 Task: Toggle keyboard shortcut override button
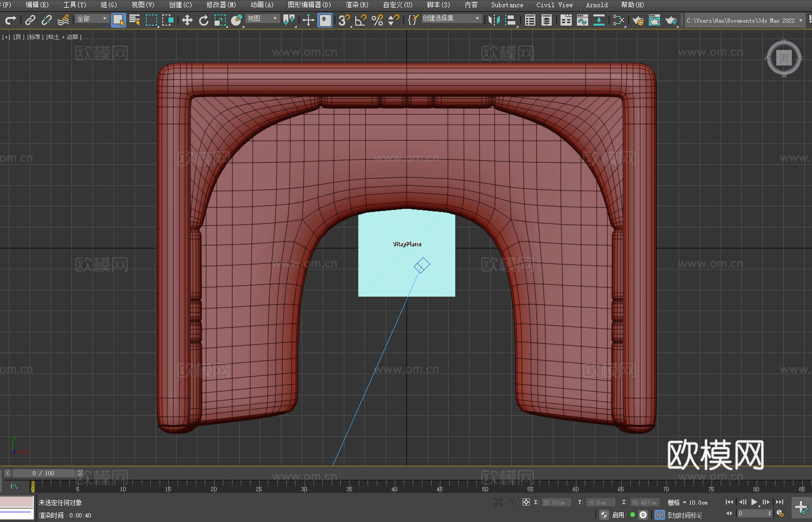coord(325,20)
